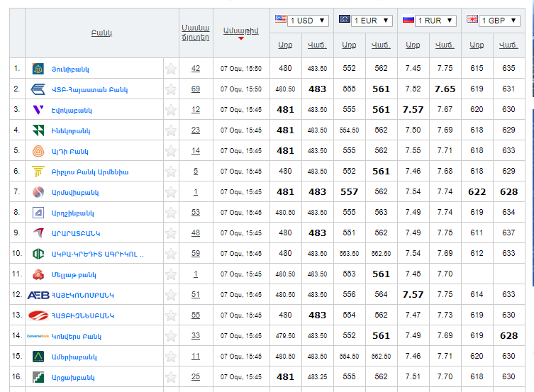Open the Բիբլոս Բանկ Արմենիա link
Image resolution: width=534 pixels, height=392 pixels.
[x=90, y=172]
